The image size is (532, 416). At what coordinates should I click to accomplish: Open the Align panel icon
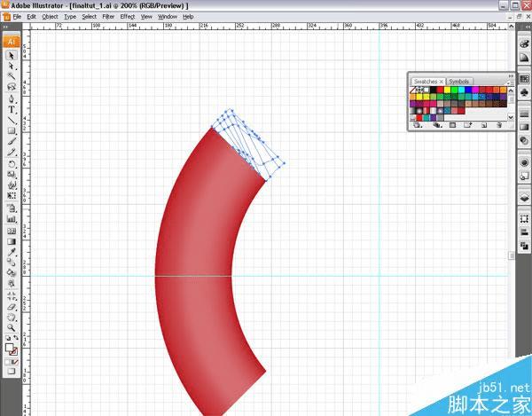(x=524, y=232)
